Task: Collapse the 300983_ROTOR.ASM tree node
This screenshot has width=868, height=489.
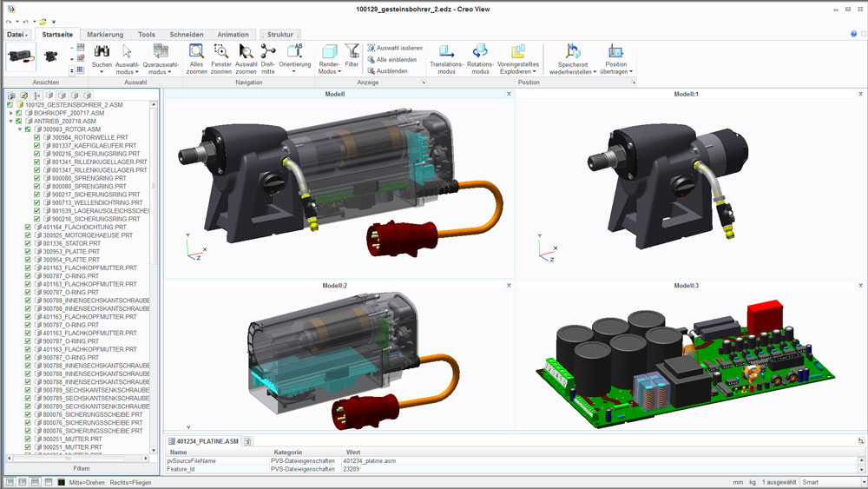Action: [x=20, y=129]
